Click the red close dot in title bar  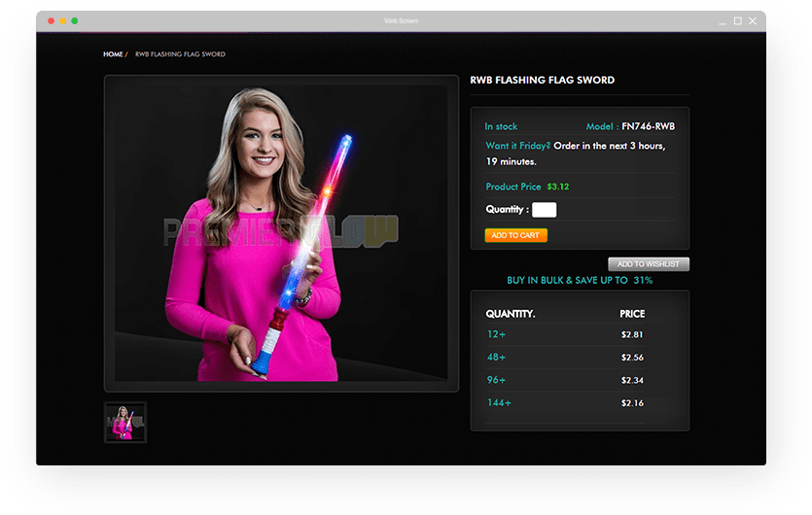(x=52, y=20)
